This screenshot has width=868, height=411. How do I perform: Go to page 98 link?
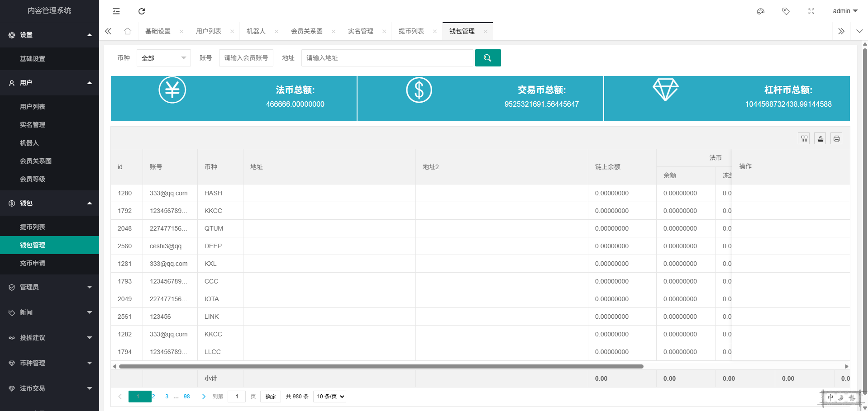186,397
